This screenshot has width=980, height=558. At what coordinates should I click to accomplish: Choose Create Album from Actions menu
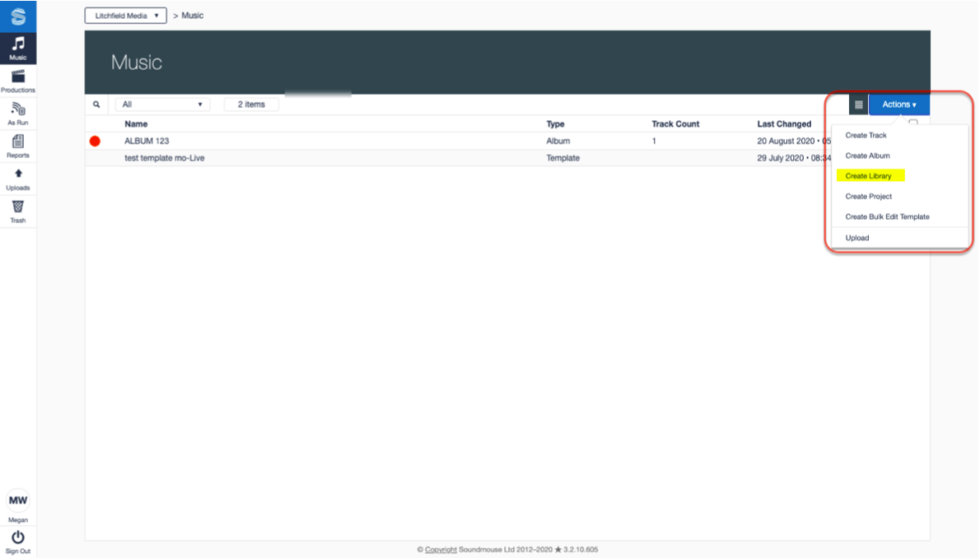pyautogui.click(x=867, y=156)
